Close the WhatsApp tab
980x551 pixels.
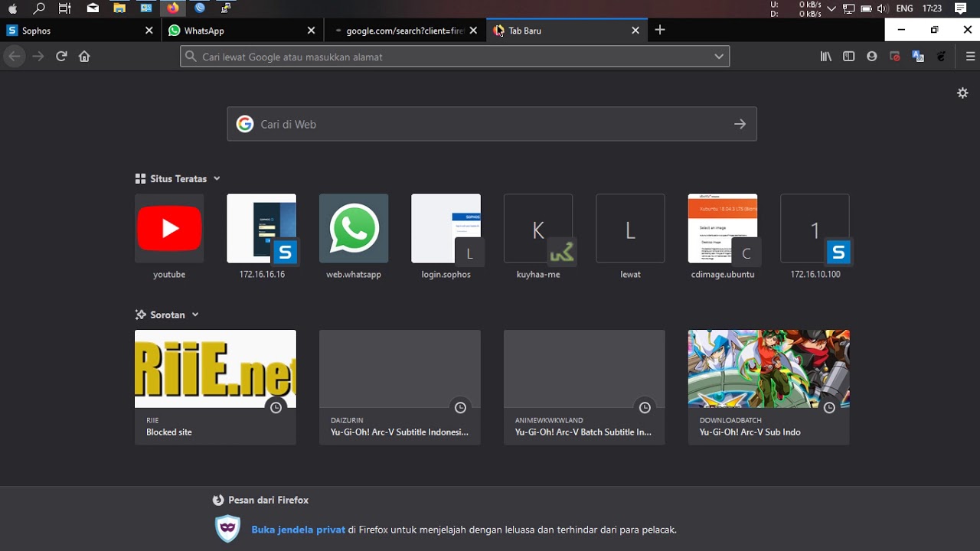pos(311,31)
